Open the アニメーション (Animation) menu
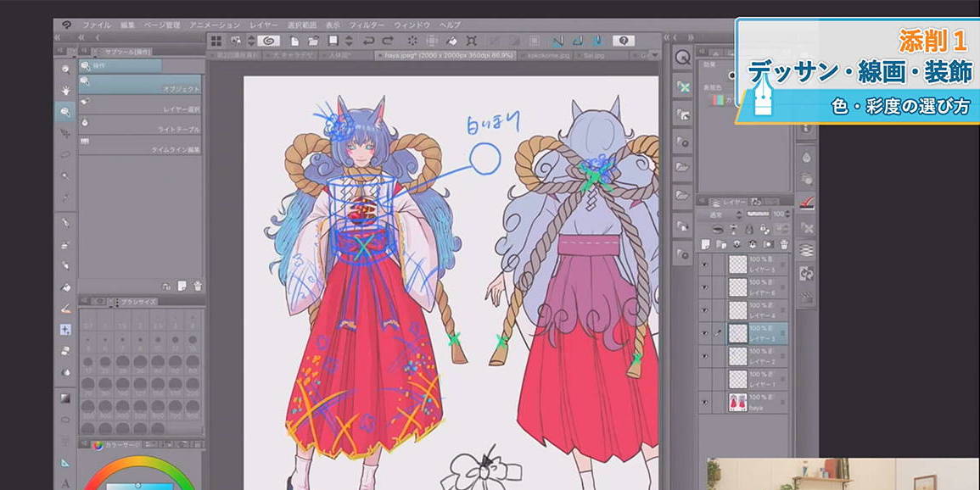 click(215, 25)
